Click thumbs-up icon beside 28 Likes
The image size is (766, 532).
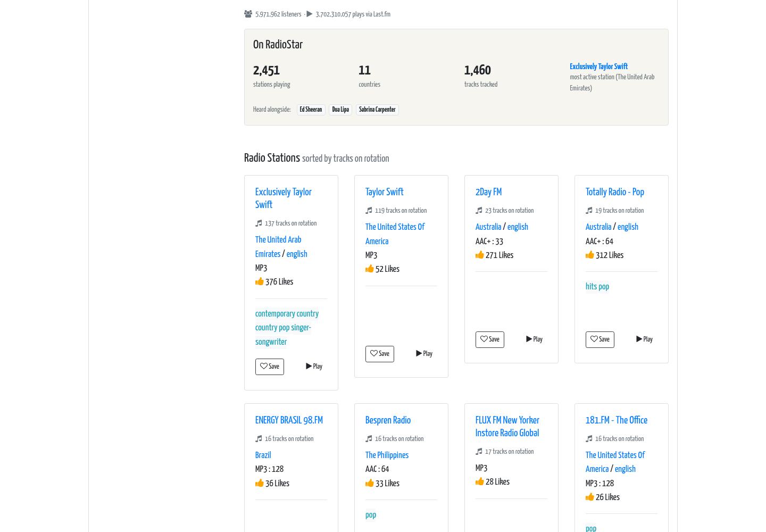coord(480,481)
